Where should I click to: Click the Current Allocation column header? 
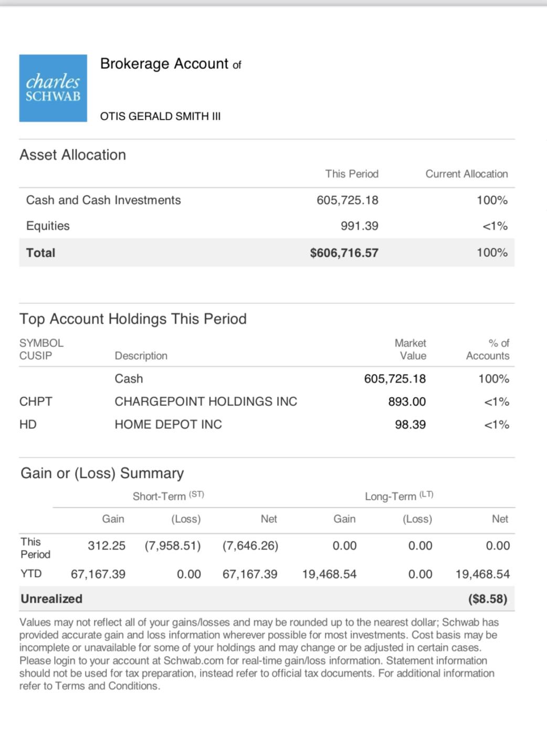click(x=466, y=174)
